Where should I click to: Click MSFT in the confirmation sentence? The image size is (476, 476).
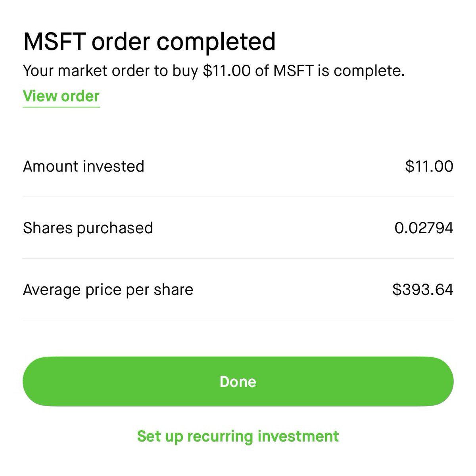coord(293,71)
